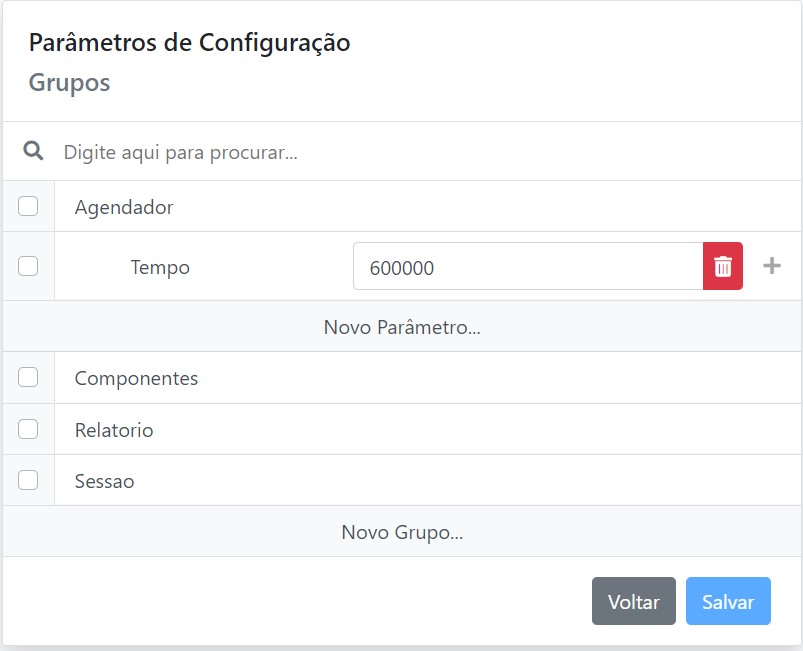The height and width of the screenshot is (651, 803).
Task: Save changes with the Salvar button
Action: tap(728, 601)
